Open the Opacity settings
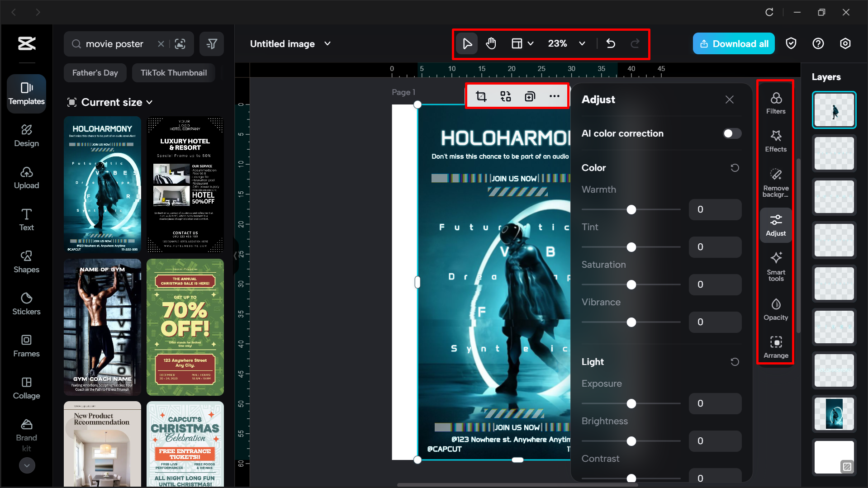Screen dimensions: 868x488 pos(776,309)
